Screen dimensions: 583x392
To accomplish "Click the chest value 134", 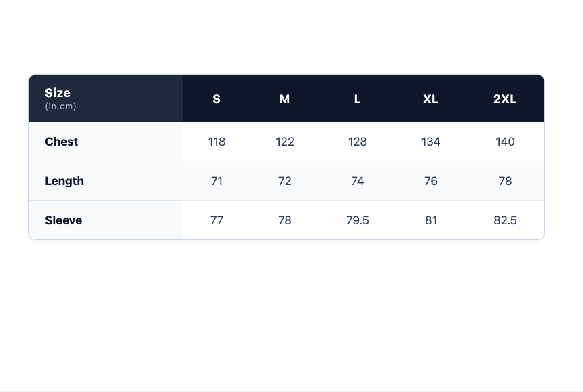I will pos(430,142).
